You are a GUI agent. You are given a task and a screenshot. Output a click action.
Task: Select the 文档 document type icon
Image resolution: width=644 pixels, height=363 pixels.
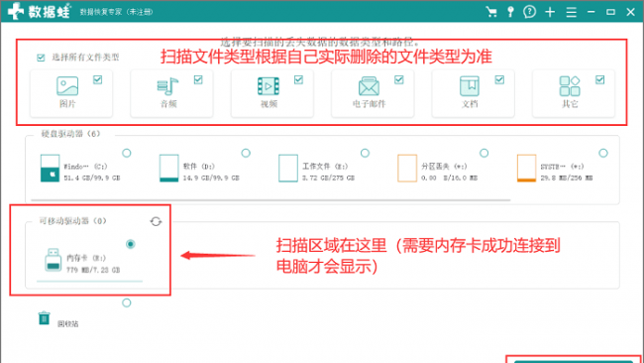tap(470, 86)
